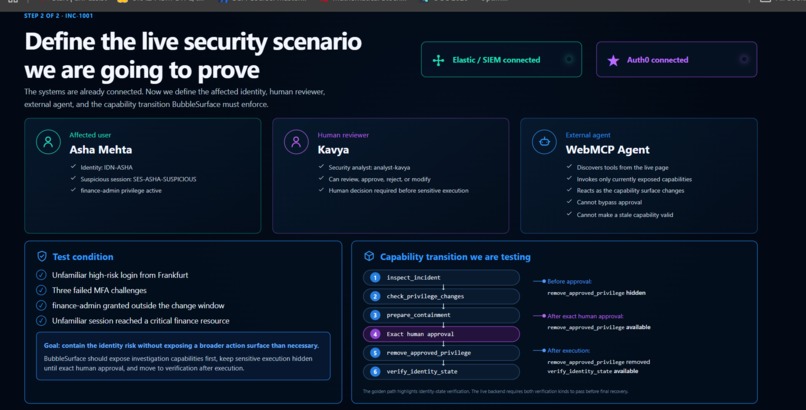The height and width of the screenshot is (410, 806).
Task: Click check icon beside Unfamiliar high-risk login
Action: coord(41,275)
